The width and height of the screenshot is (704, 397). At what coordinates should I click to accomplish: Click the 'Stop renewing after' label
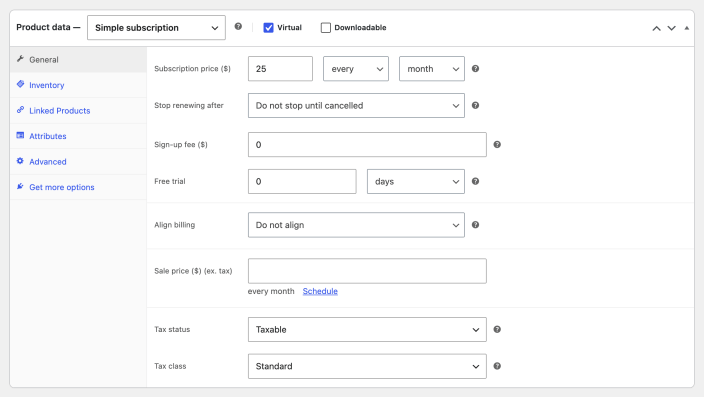pos(189,106)
